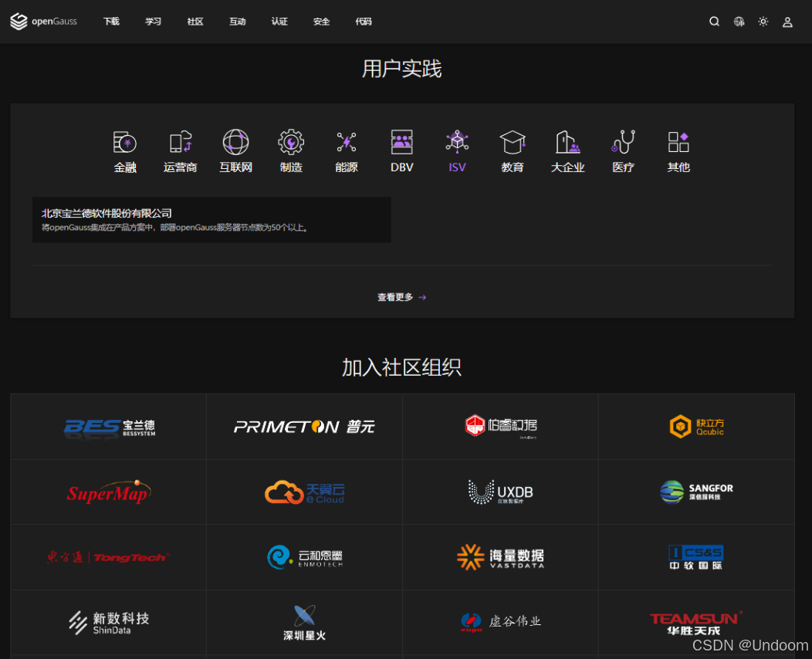
Task: Open the 快立方 Qcubic logo tile
Action: [x=696, y=427]
